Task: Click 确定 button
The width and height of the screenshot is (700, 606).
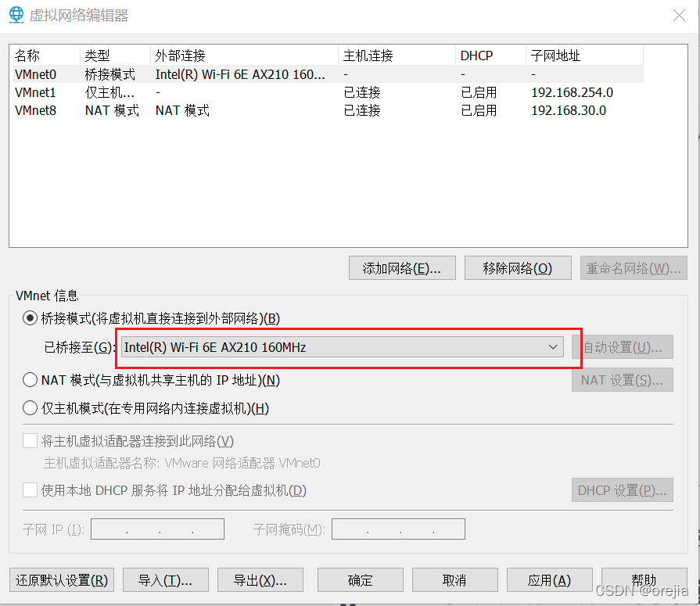Action: point(361,580)
